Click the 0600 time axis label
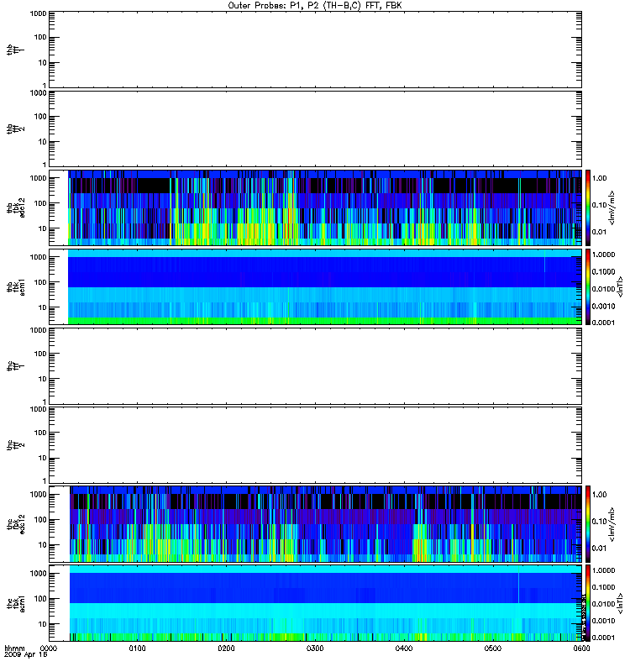The height and width of the screenshot is (672, 630). pyautogui.click(x=581, y=648)
